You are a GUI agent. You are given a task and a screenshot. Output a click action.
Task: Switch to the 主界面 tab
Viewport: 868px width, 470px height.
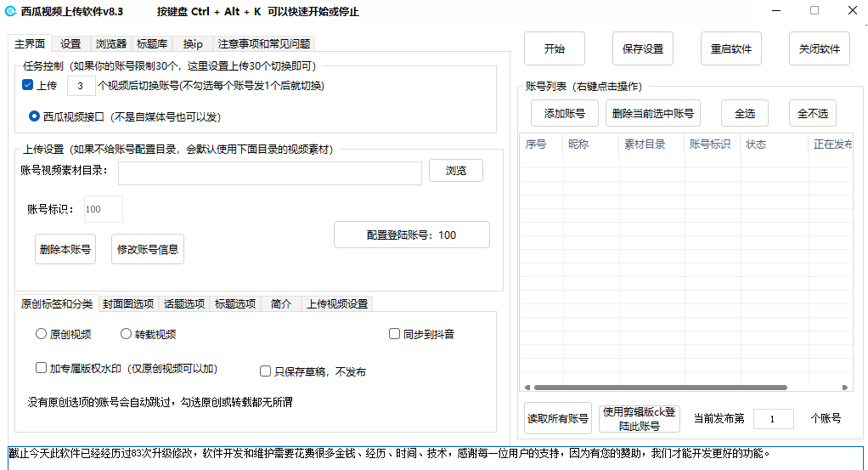[30, 44]
